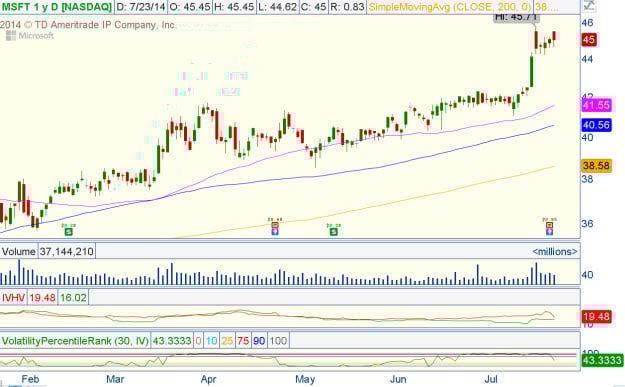Click the magenta 41.55 price bubble

coord(596,105)
